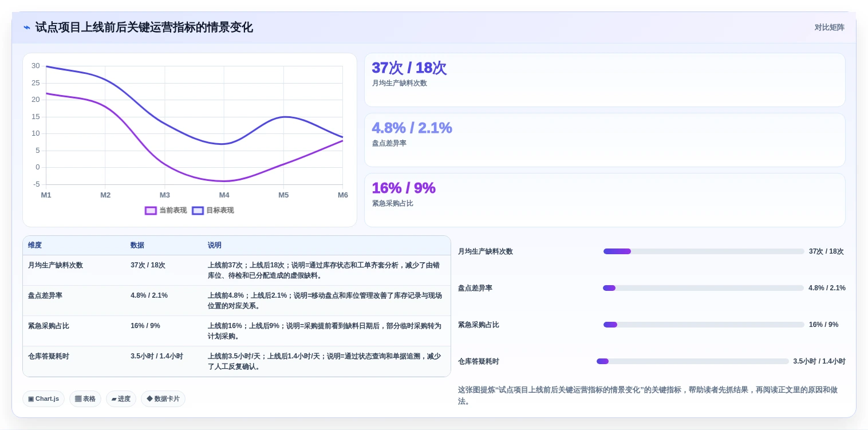Viewport: 868px width, 430px height.
Task: Click the 对比矩阵 label in header
Action: point(829,27)
